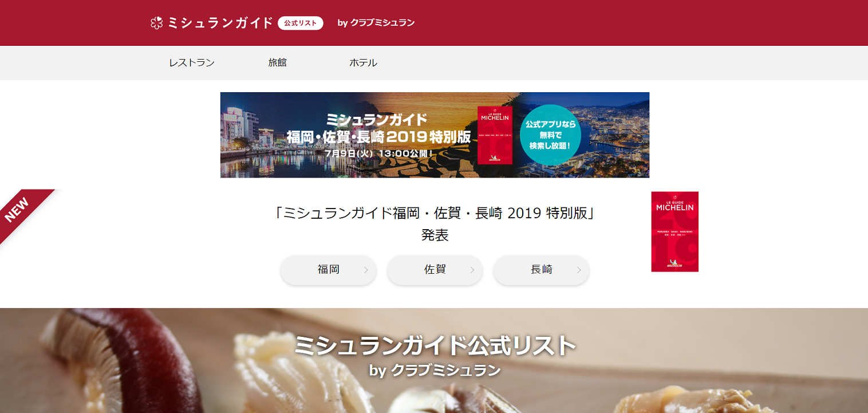Open the 福岡・佐賀・長崎 2019 特別版 banner
Screen dimensions: 868x413
tap(435, 135)
